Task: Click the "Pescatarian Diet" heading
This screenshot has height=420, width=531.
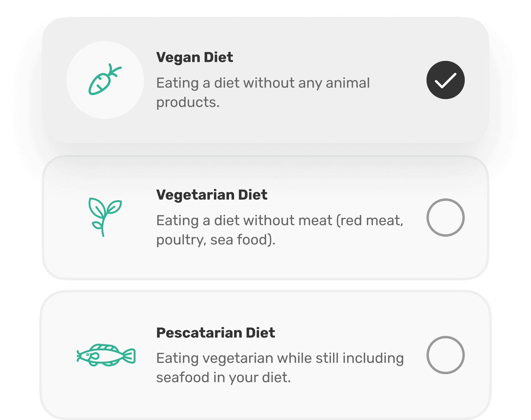Action: 215,333
